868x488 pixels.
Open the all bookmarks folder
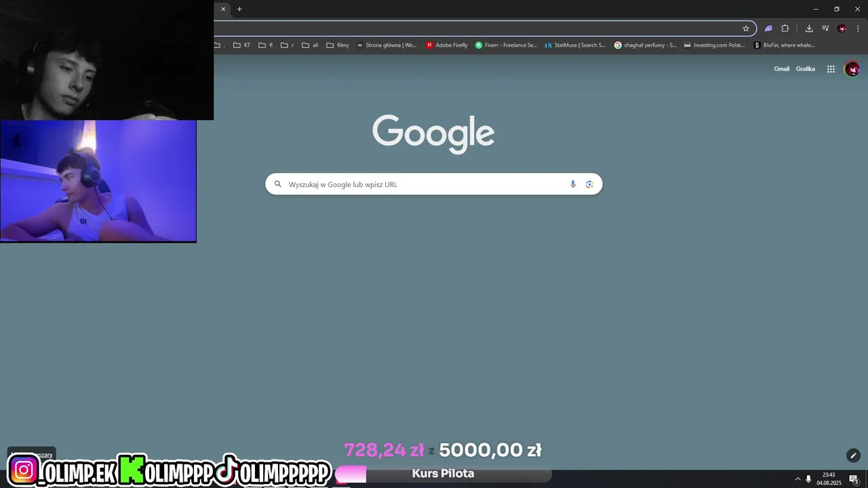pos(310,45)
